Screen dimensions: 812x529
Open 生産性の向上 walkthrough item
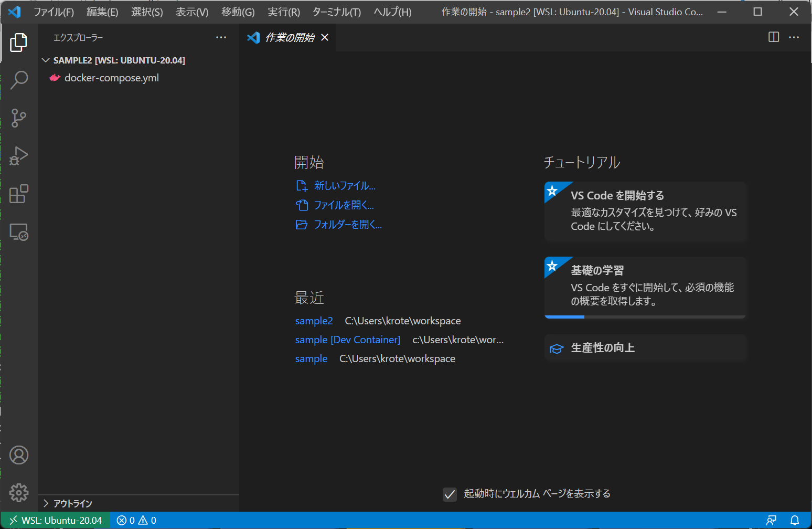tap(645, 348)
